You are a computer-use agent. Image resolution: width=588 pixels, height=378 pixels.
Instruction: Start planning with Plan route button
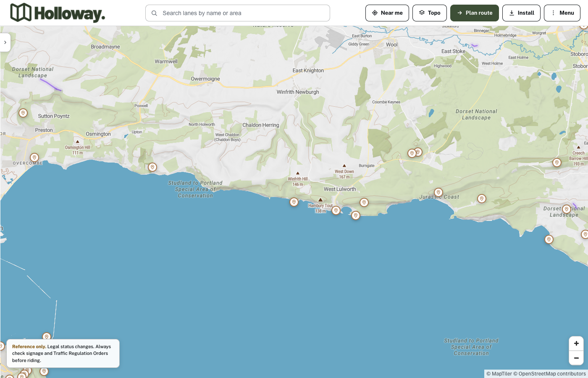(x=475, y=13)
